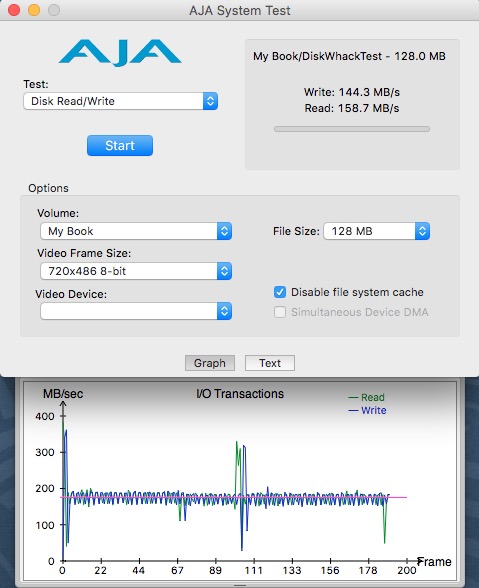Select the 128 MB file size box
The height and width of the screenshot is (588, 479).
pos(377,231)
